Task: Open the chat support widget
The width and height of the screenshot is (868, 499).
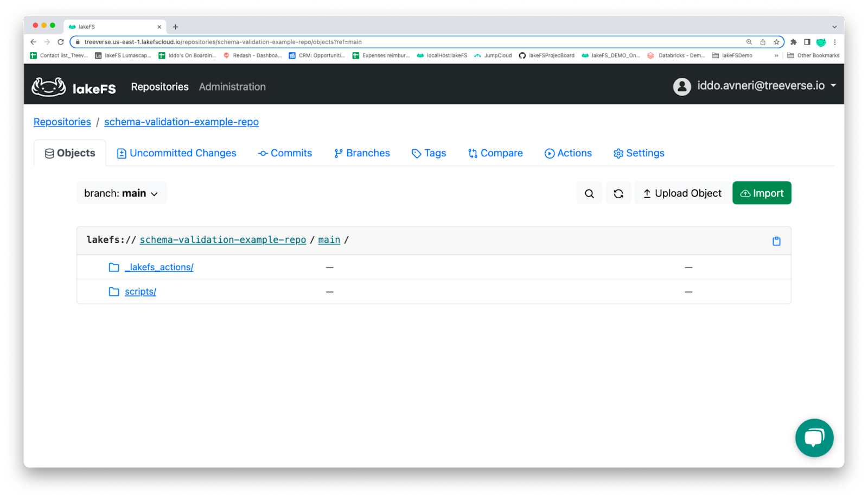Action: (x=814, y=438)
